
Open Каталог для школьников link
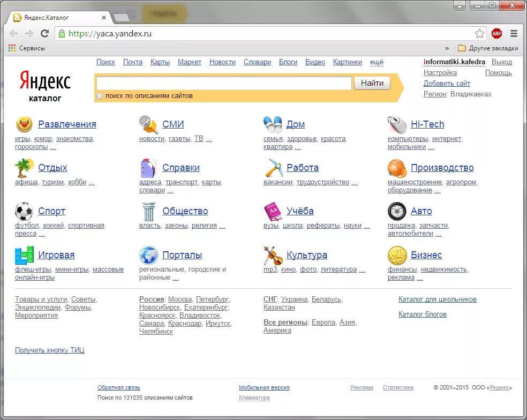click(437, 299)
